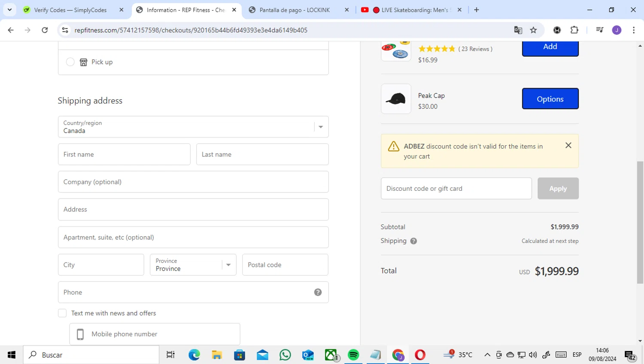Reload the checkout page

point(45,30)
